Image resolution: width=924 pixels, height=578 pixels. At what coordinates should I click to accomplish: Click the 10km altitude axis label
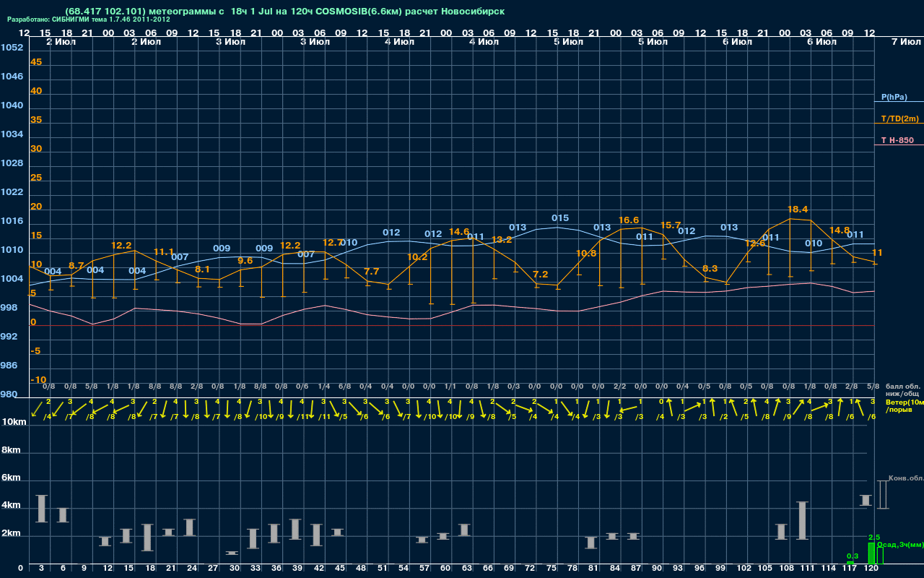[14, 422]
